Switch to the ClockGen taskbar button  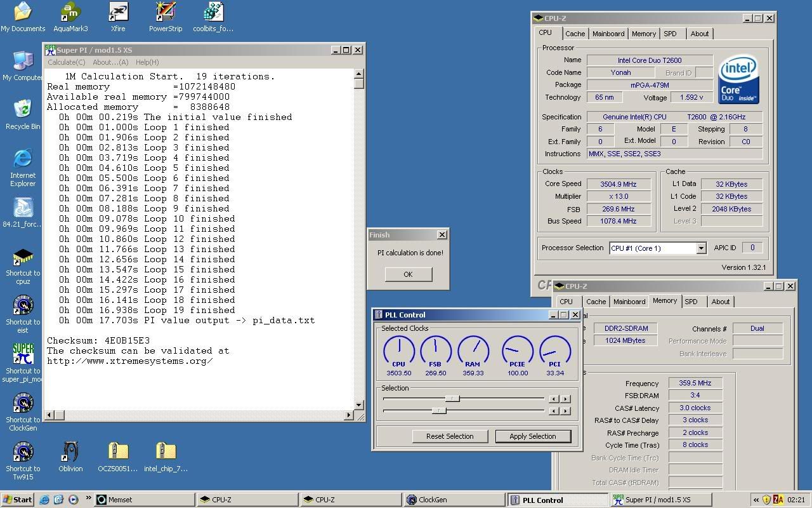(x=454, y=500)
